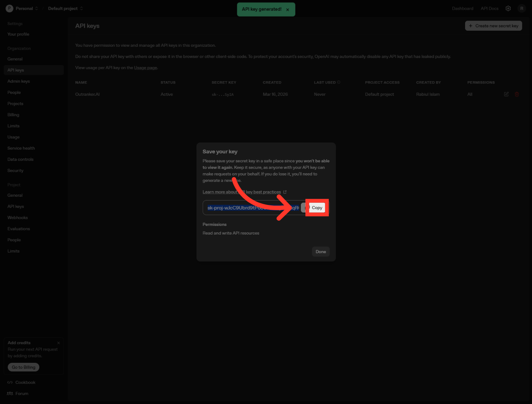The height and width of the screenshot is (404, 532).
Task: Open the Forum link in the sidebar
Action: tap(22, 394)
